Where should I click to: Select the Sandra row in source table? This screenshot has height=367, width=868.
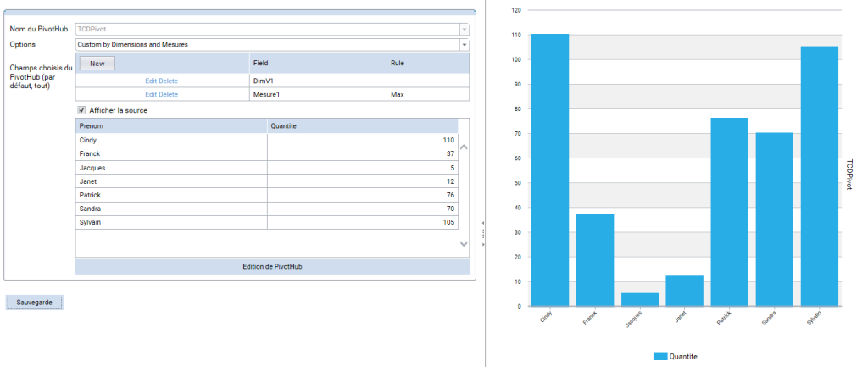(267, 209)
